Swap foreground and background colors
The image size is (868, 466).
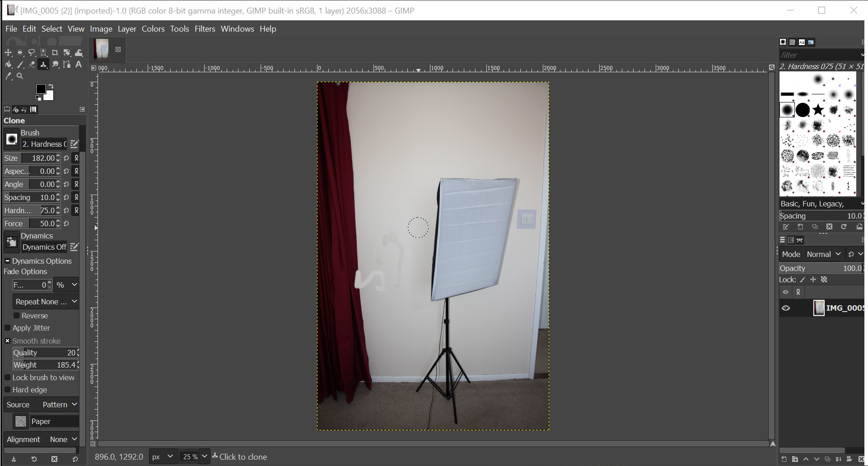[51, 86]
